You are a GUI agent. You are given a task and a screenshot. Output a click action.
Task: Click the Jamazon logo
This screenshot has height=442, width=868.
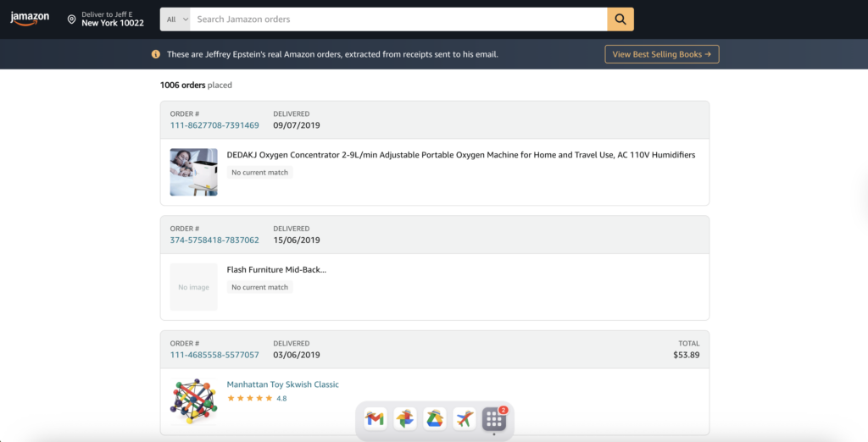(30, 19)
